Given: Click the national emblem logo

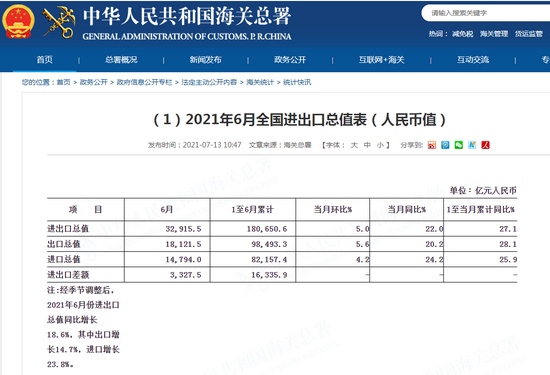Looking at the screenshot, I should coord(19,22).
